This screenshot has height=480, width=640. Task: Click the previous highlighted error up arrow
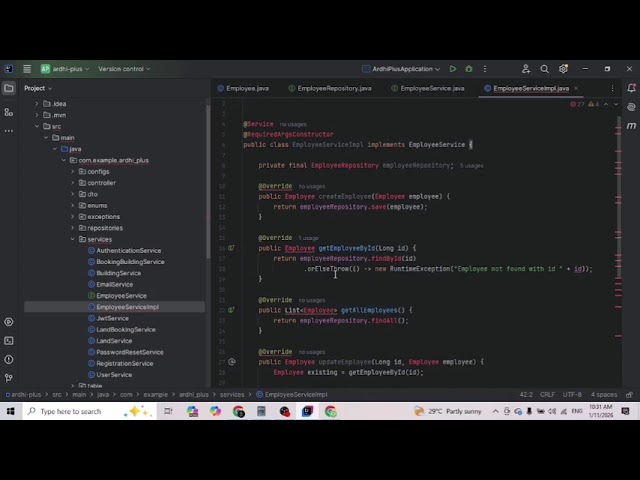[606, 104]
